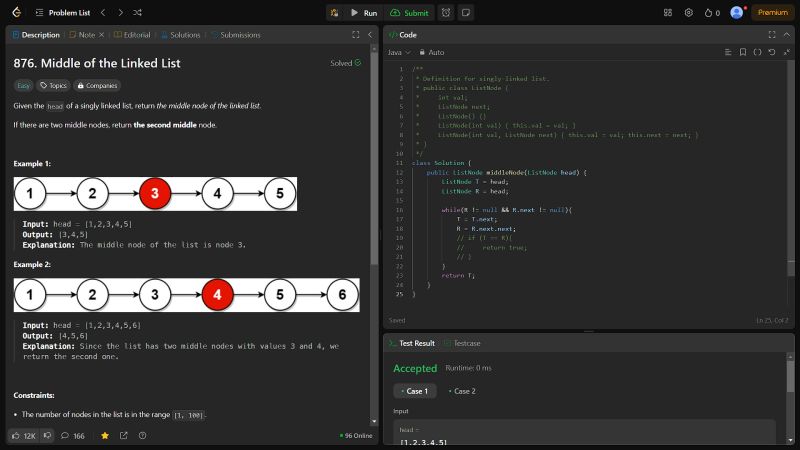Switch to the Submissions tab
Image resolution: width=800 pixels, height=450 pixels.
pyautogui.click(x=236, y=35)
